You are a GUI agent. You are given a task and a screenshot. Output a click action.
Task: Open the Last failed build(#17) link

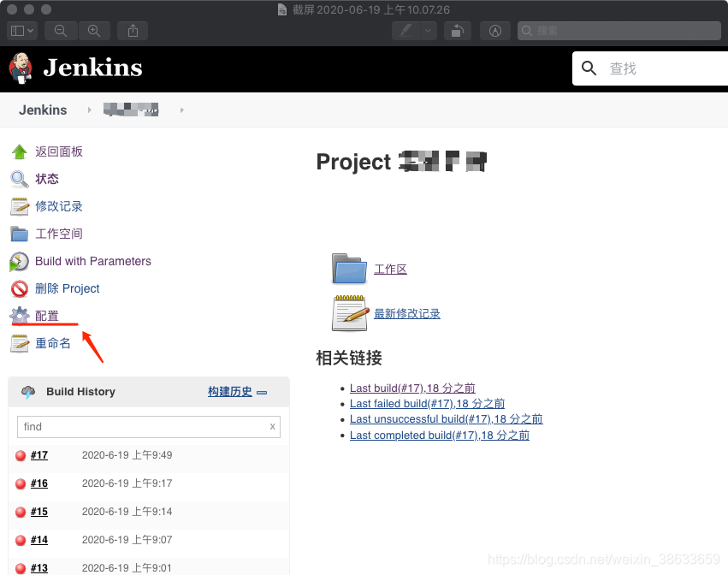(x=427, y=404)
